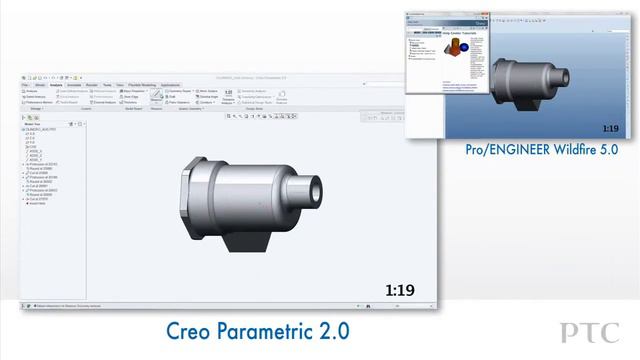Select the Insert Here marker in Model Tree
640x360 pixels.
(x=36, y=203)
